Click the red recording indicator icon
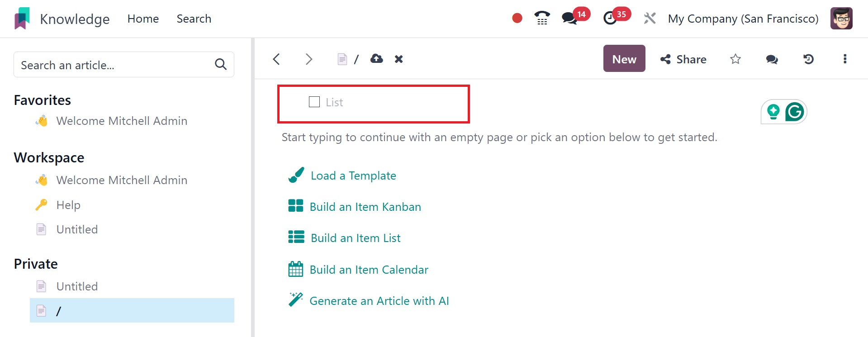Screen dimensions: 868x337 (517, 18)
